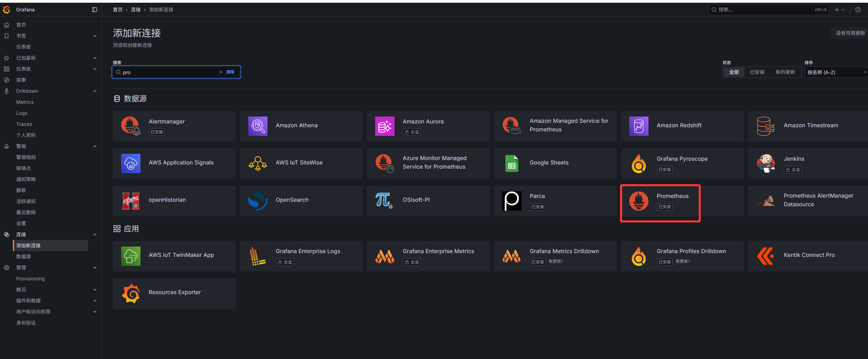Open 警报规则 in the sidebar

pos(26,157)
